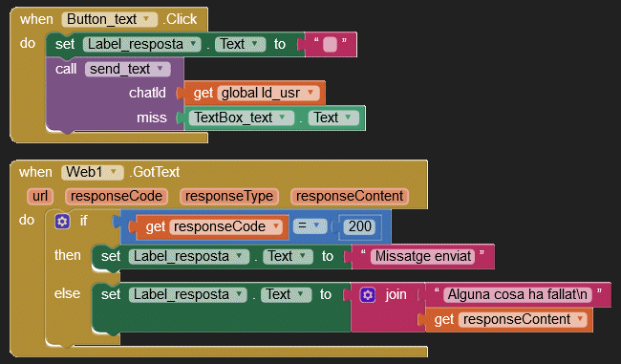Click the 'Missatge enviat' text string field
This screenshot has width=621, height=364.
[x=422, y=256]
